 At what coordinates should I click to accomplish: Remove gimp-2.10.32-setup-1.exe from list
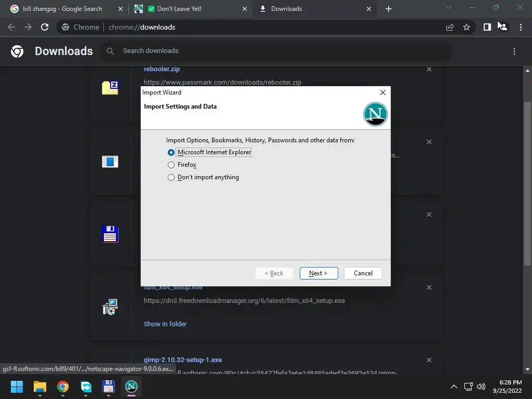[429, 360]
